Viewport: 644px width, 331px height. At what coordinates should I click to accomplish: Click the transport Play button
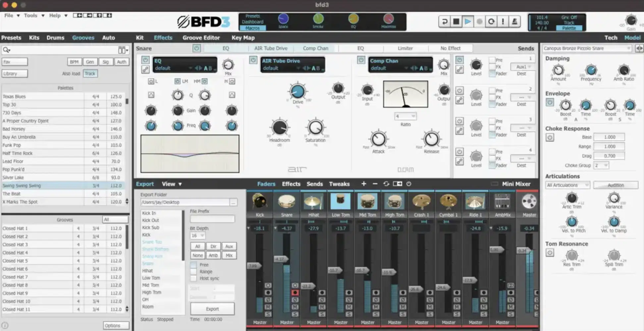pyautogui.click(x=468, y=22)
